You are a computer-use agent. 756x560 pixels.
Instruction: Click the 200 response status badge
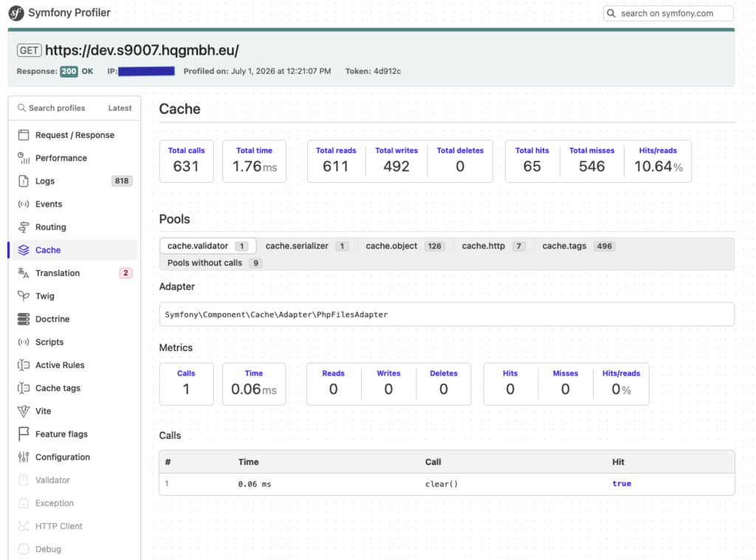[69, 72]
